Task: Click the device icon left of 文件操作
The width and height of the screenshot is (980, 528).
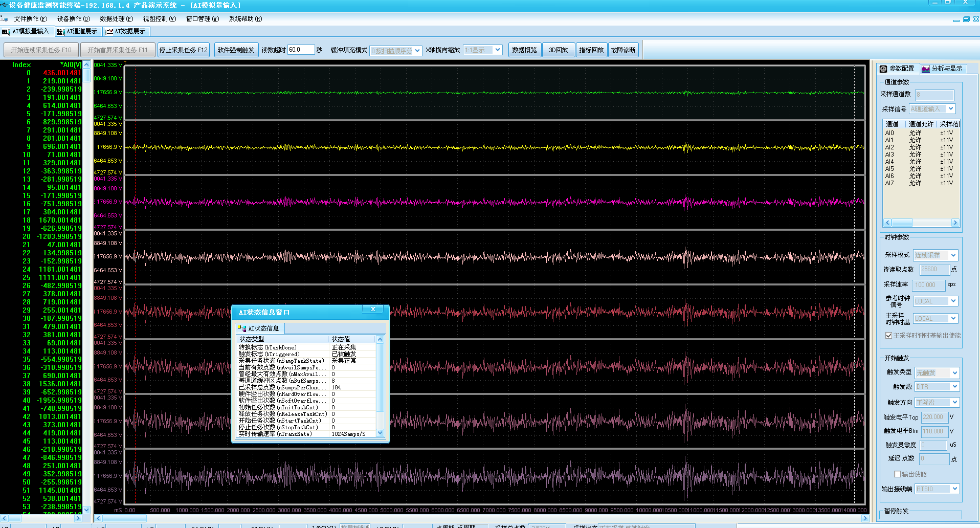Action: (x=4, y=19)
